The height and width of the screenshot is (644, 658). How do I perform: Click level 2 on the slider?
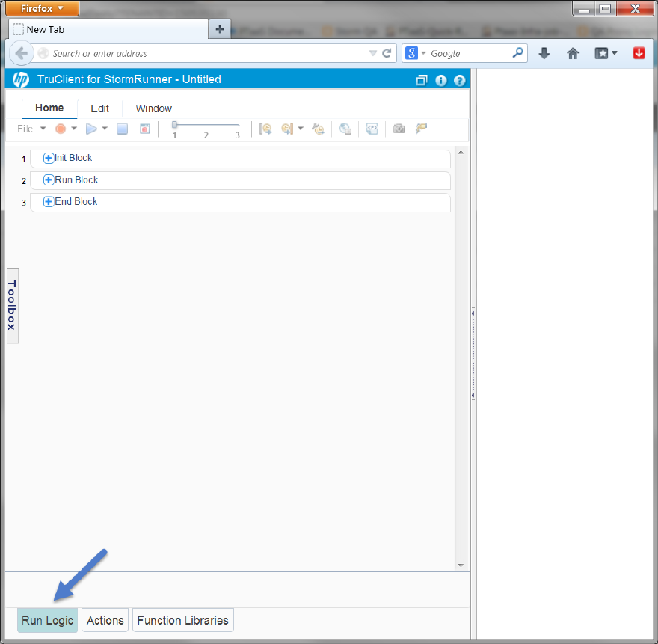coord(206,135)
